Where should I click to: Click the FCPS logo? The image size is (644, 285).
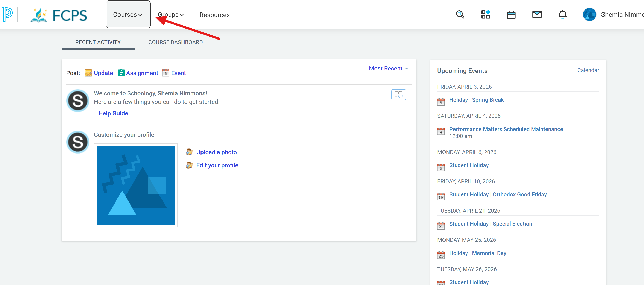coord(59,15)
